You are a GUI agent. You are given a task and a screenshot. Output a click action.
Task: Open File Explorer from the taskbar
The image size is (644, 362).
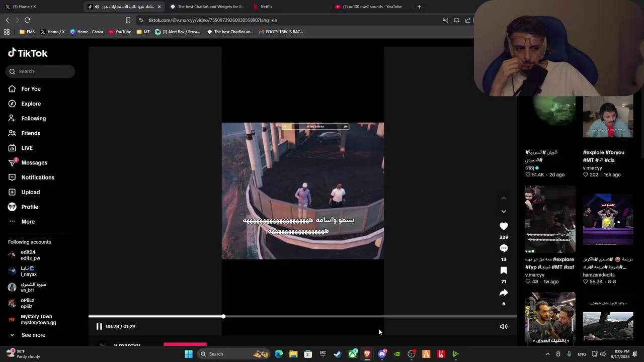(x=293, y=354)
